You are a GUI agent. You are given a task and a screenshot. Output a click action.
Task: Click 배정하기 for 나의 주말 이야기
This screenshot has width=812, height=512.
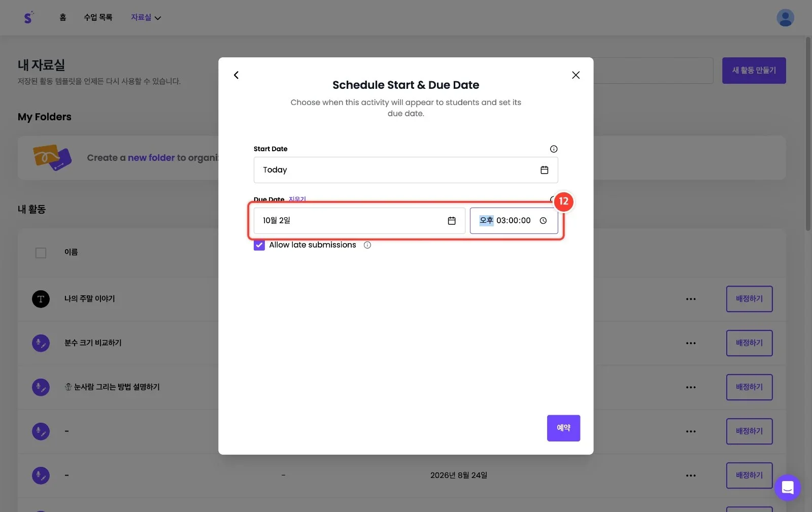click(749, 299)
